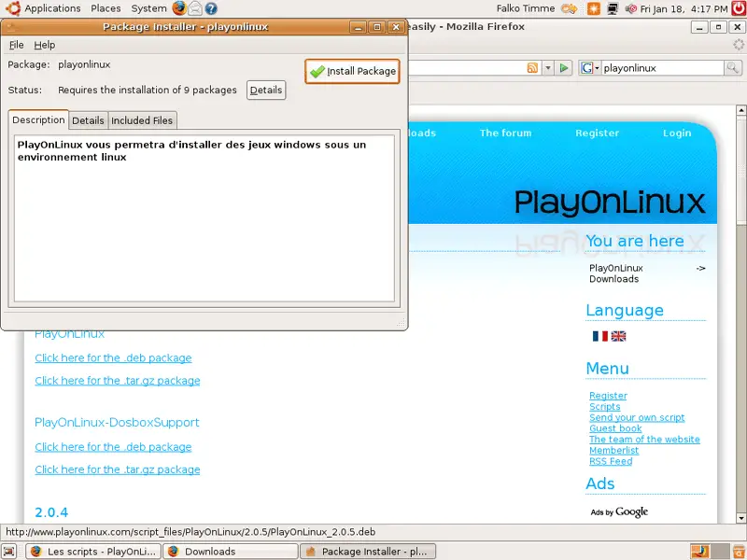The image size is (747, 560).
Task: Open the Scripts link in the sidebar Menu
Action: (604, 407)
